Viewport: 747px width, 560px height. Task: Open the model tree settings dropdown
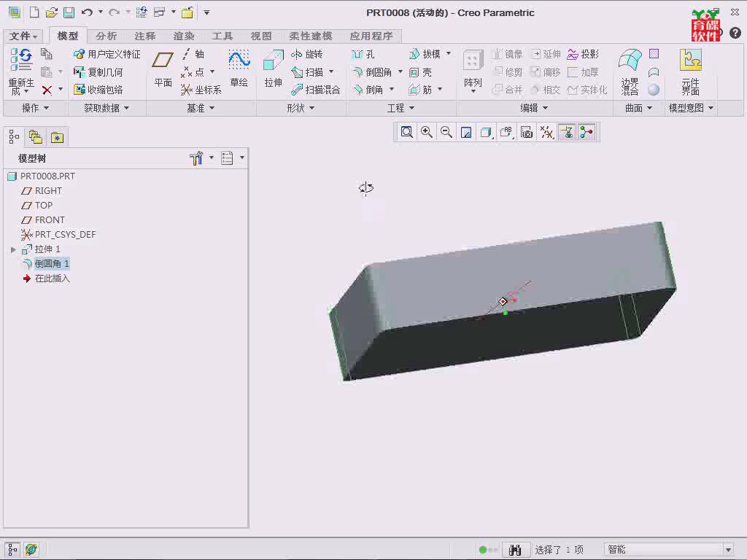(x=202, y=157)
